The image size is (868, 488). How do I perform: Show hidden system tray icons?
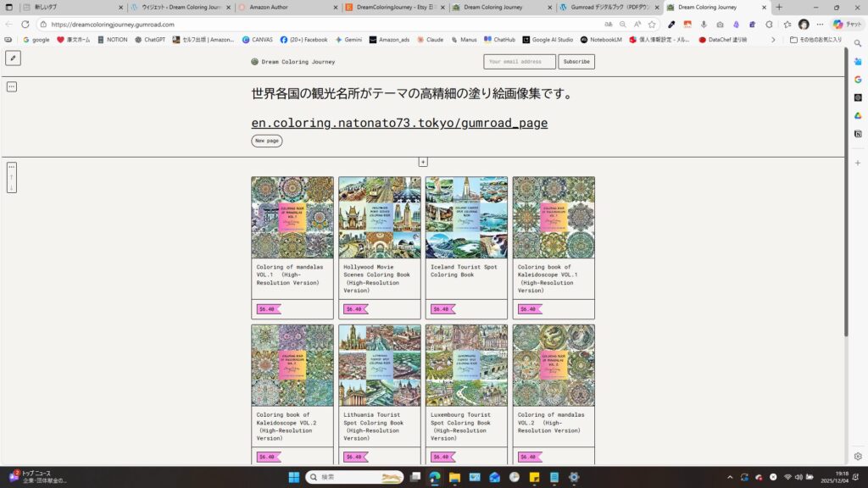[730, 477]
